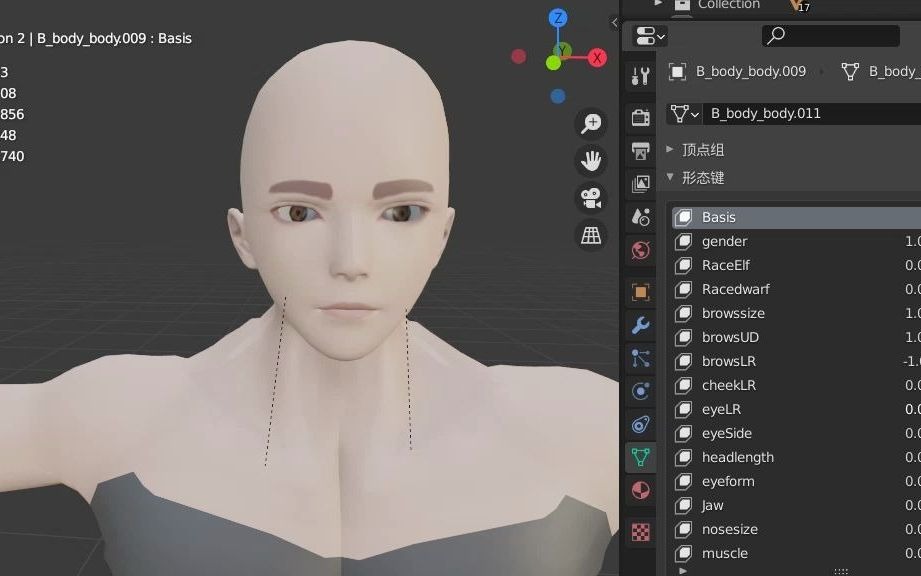Click the B_body_body.009 breadcrumb link
This screenshot has height=576, width=921.
point(748,71)
